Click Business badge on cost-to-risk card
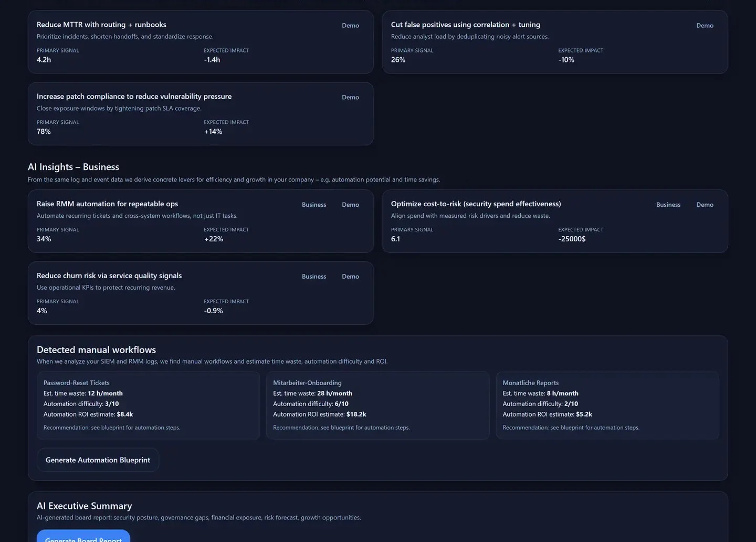 (x=668, y=205)
